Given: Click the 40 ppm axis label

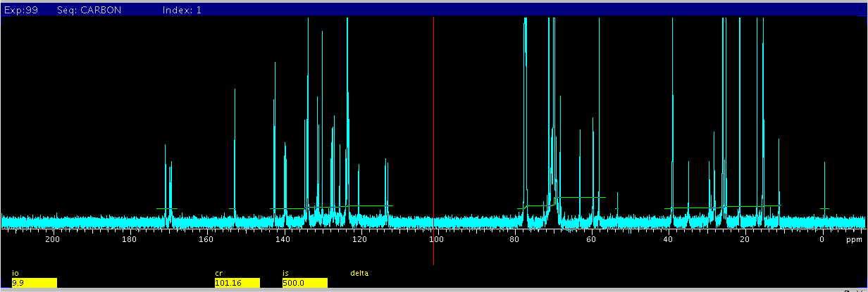Looking at the screenshot, I should (x=667, y=240).
